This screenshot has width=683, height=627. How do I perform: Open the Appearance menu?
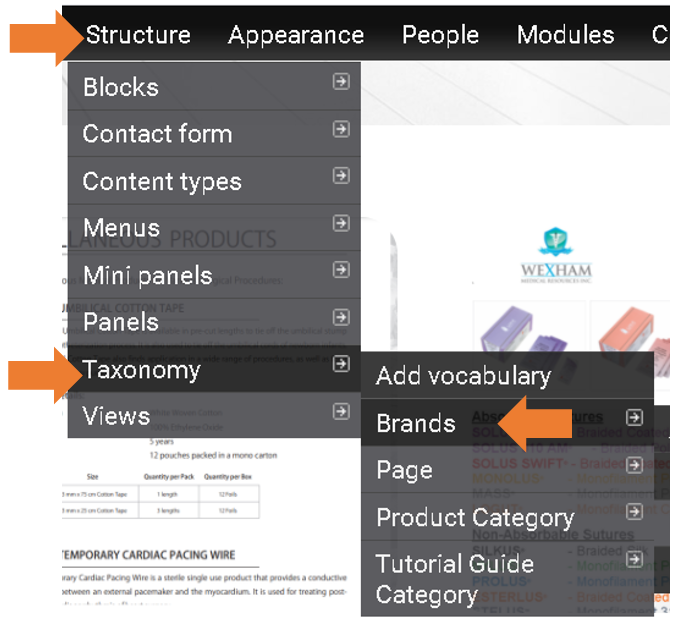[296, 35]
